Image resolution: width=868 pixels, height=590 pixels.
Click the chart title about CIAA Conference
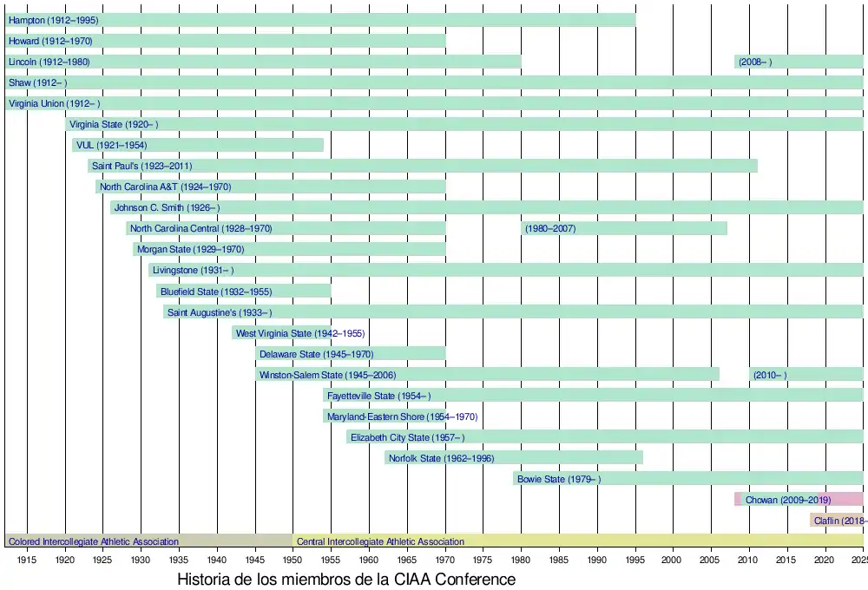(346, 579)
